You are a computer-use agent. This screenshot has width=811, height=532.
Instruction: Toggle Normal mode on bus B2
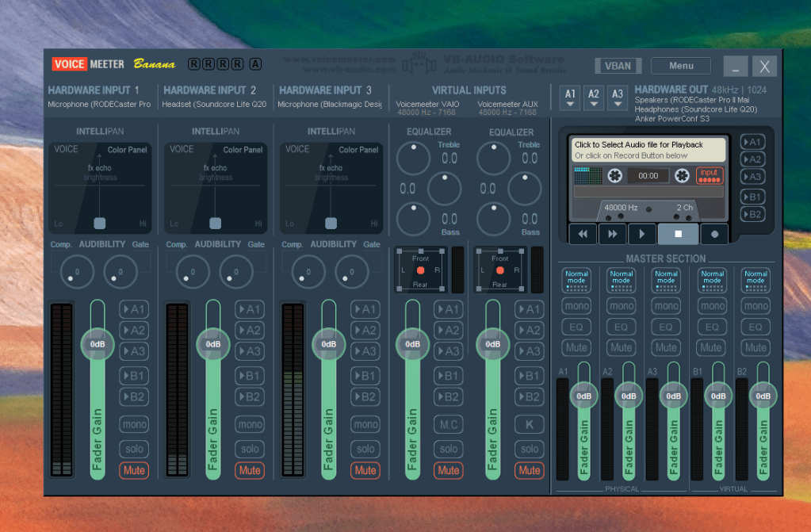click(x=756, y=280)
